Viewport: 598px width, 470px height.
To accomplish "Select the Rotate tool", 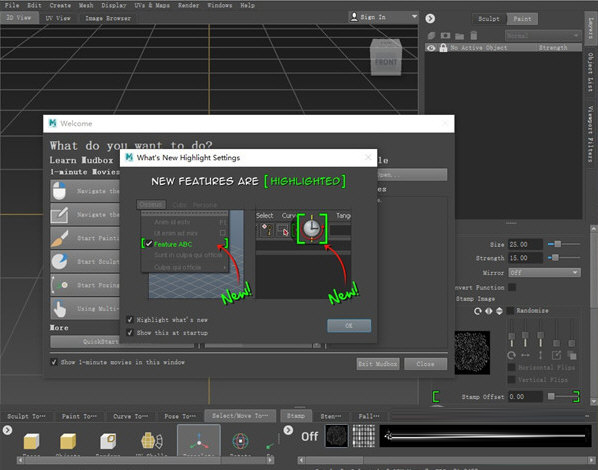I will tap(240, 441).
